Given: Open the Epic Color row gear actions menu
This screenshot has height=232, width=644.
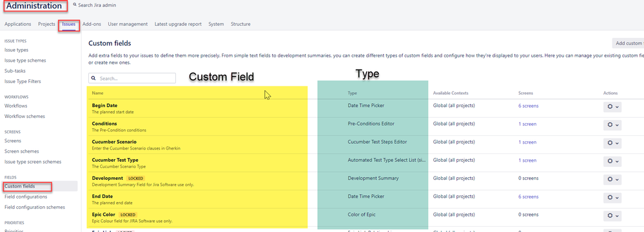Looking at the screenshot, I should pos(612,216).
